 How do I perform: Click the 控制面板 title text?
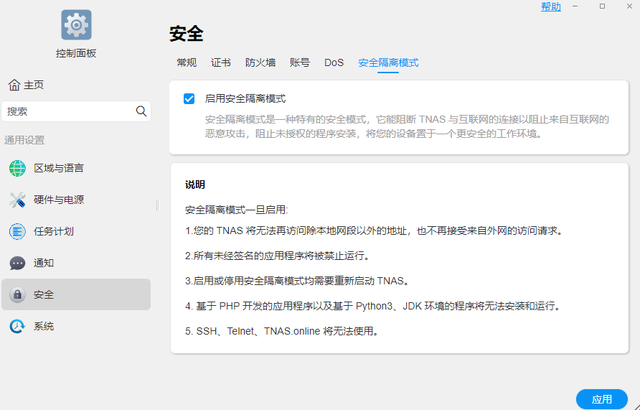pyautogui.click(x=76, y=53)
